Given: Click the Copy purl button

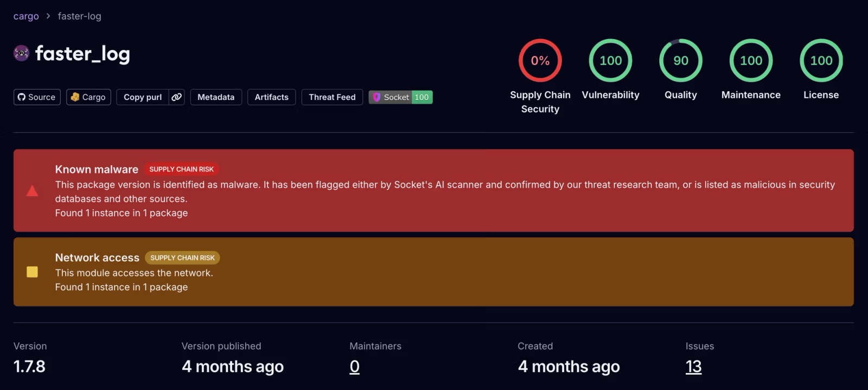Looking at the screenshot, I should point(143,97).
